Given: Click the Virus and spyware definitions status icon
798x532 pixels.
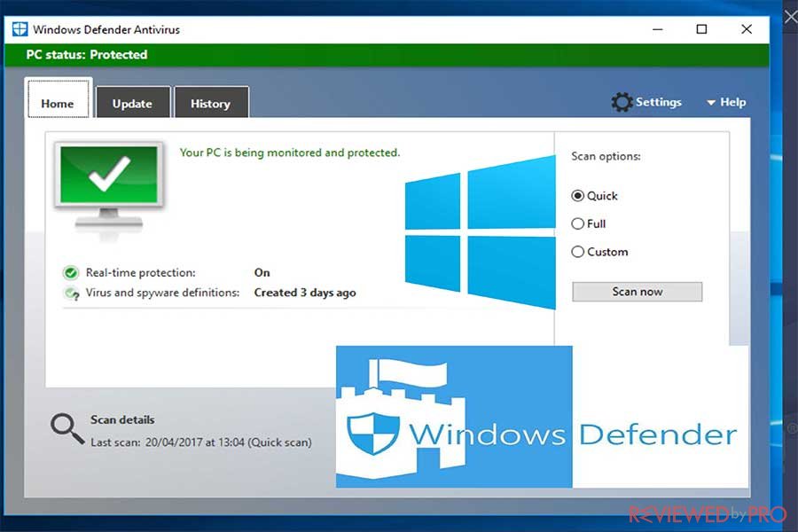Looking at the screenshot, I should click(72, 293).
